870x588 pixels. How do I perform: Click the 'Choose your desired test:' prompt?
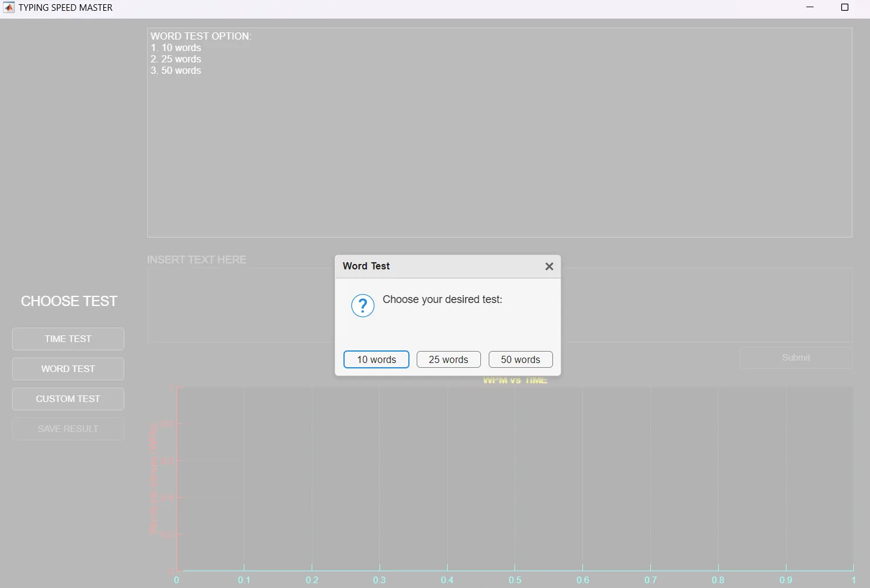pos(443,299)
